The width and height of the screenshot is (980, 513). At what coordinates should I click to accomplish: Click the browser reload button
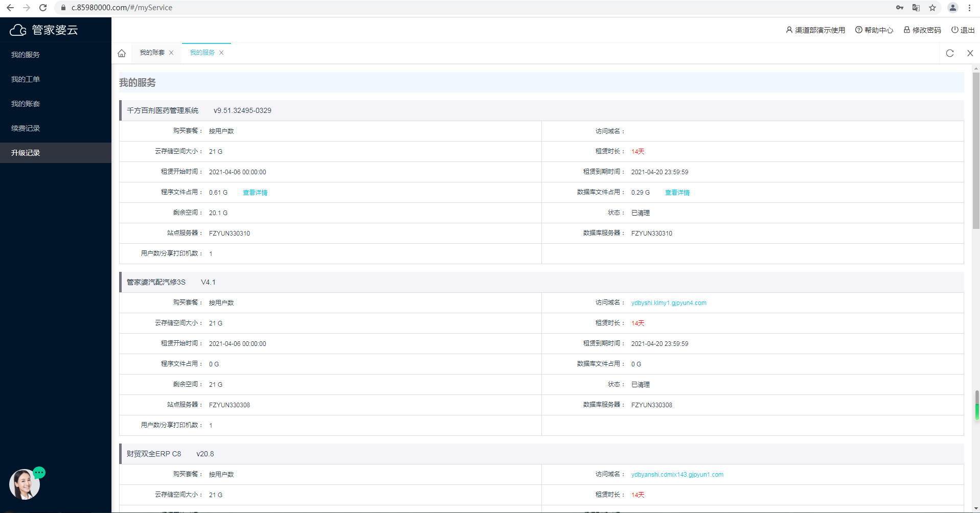click(43, 8)
